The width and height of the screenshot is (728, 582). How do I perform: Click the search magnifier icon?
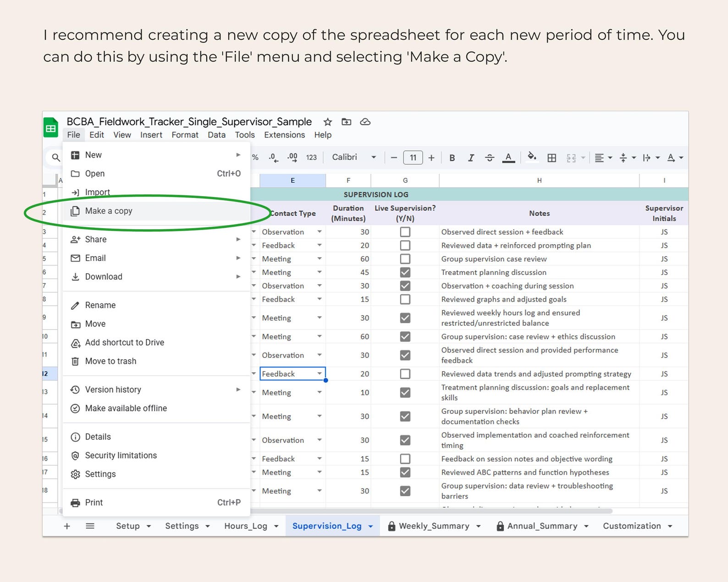56,157
